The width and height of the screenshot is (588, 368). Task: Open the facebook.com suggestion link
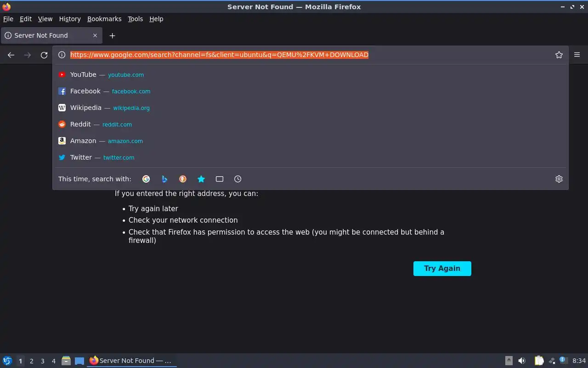131,91
